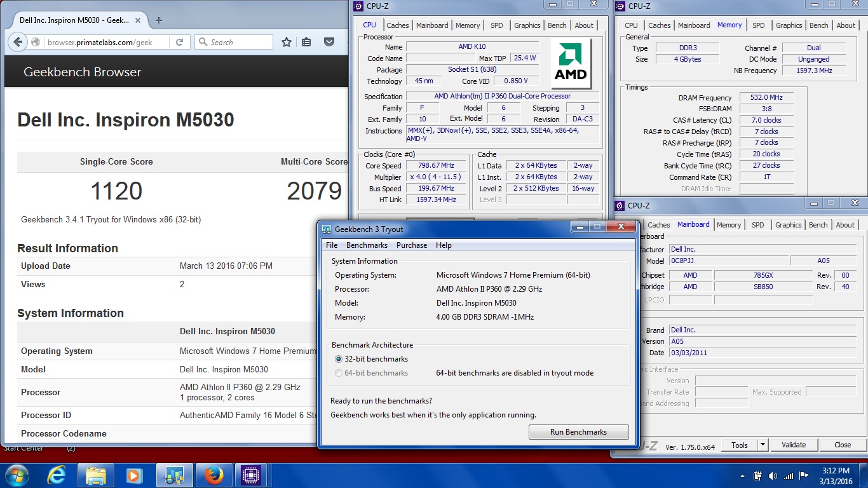Image resolution: width=868 pixels, height=488 pixels.
Task: Click the Validate button in CPU-Z
Action: [794, 445]
